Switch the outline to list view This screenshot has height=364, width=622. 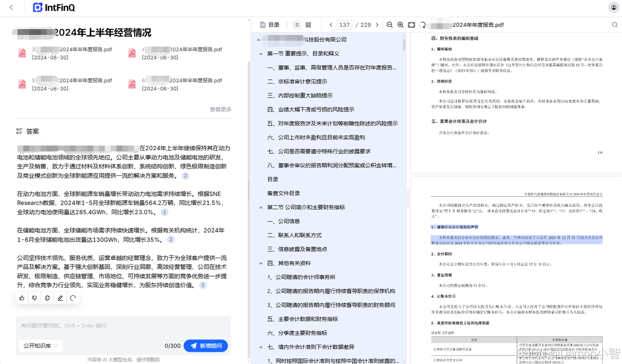coord(297,25)
